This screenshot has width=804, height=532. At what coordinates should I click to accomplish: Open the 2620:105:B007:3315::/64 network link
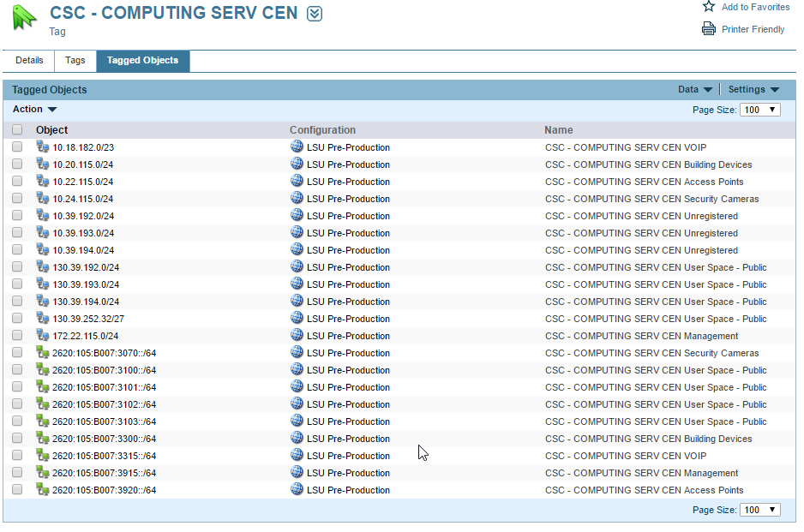point(104,456)
